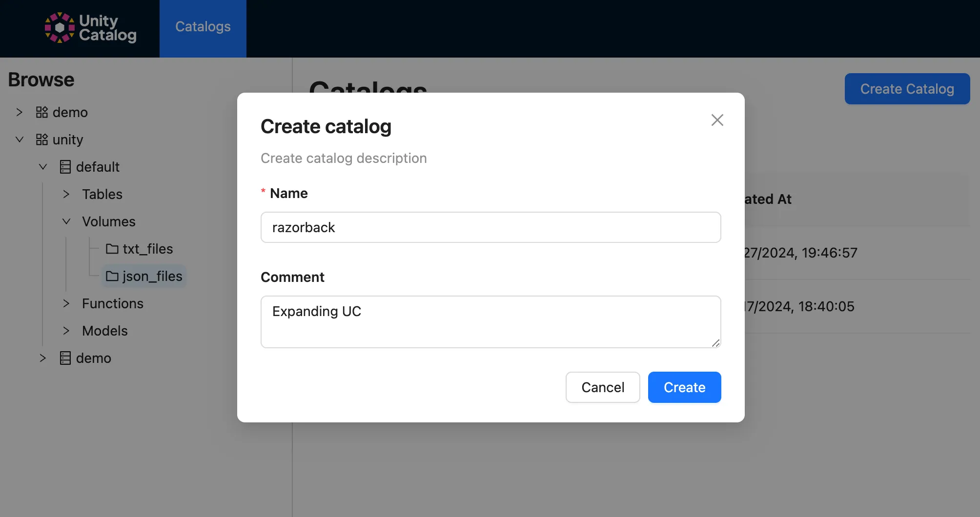Expand the demo catalog in the sidebar
Image resolution: width=980 pixels, height=517 pixels.
point(20,112)
